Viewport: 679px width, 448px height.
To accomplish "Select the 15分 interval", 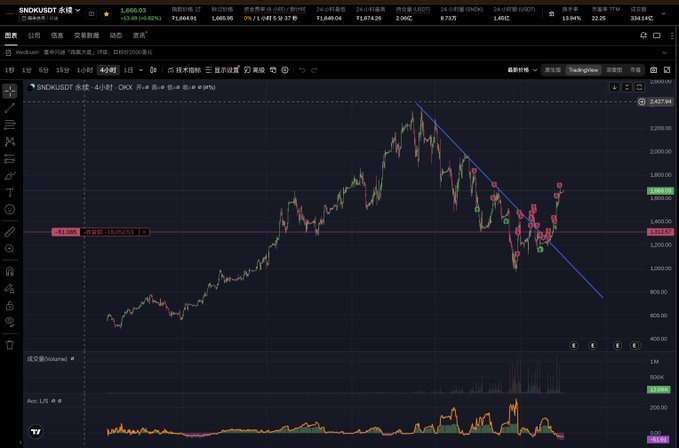I will pos(63,70).
